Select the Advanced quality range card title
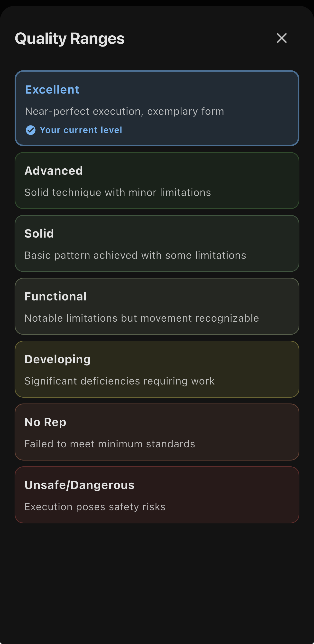 (54, 171)
